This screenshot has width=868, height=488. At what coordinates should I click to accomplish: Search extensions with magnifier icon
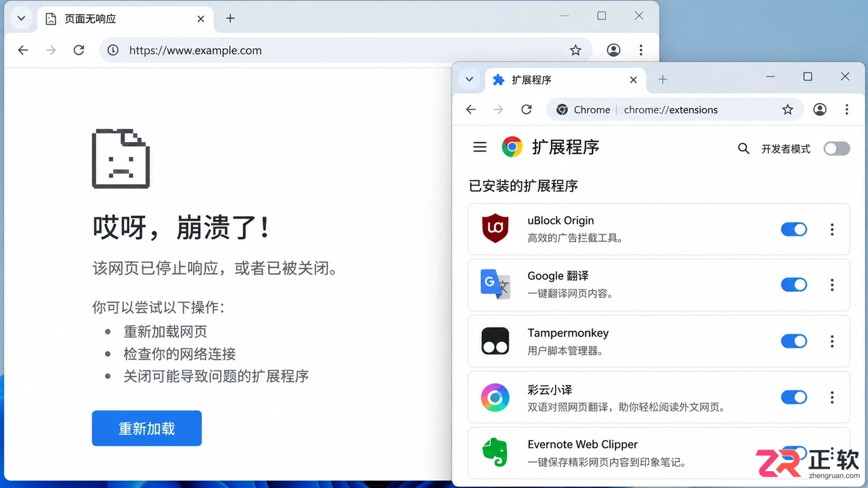tap(744, 148)
